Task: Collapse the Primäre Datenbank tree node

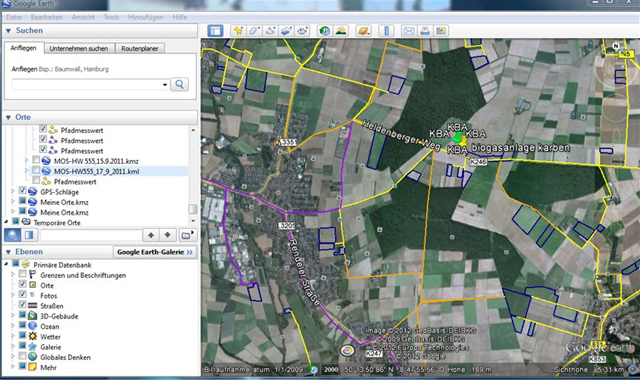Action: [x=6, y=264]
